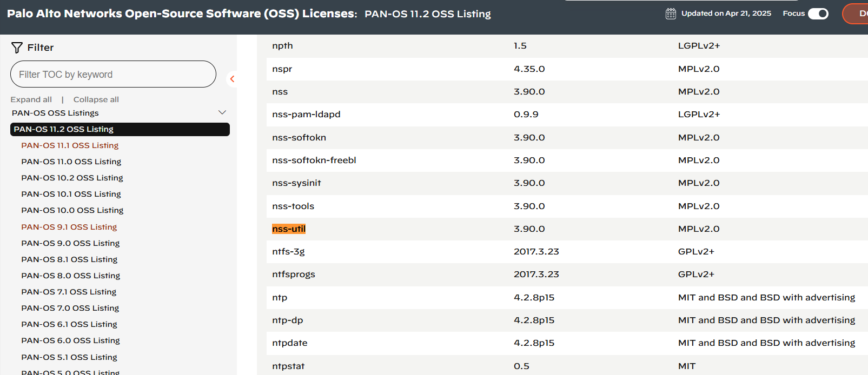Type in the Filter TOC keyword field
The image size is (868, 375).
pyautogui.click(x=113, y=74)
